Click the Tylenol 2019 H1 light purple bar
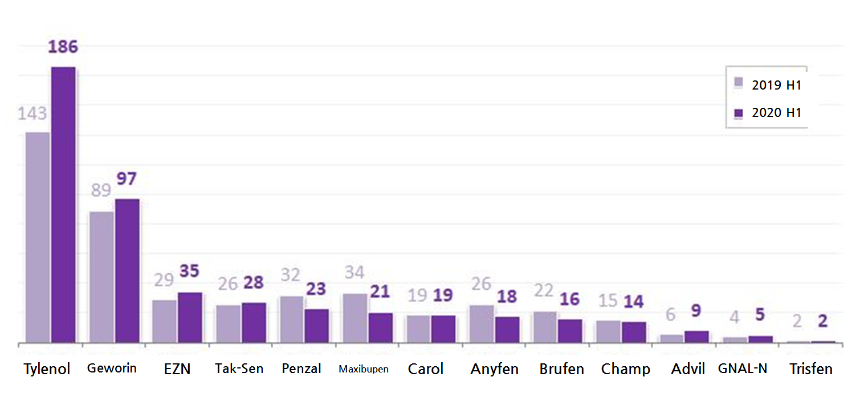Image resolution: width=868 pixels, height=393 pixels. (38, 238)
